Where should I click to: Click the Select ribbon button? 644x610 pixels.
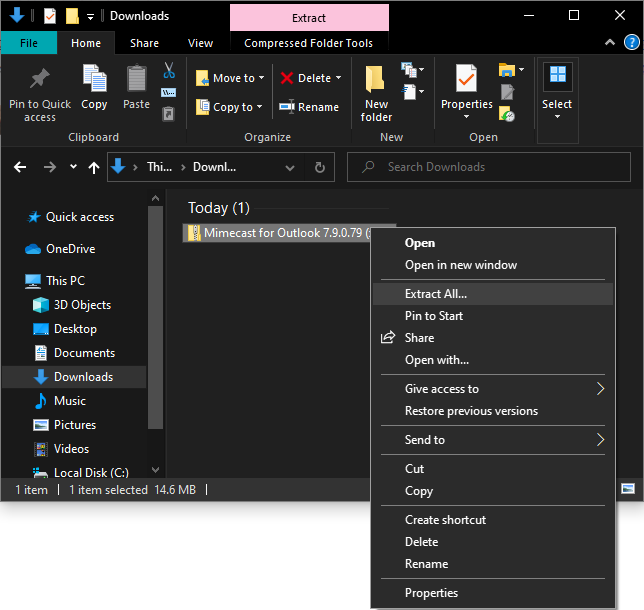click(x=557, y=92)
